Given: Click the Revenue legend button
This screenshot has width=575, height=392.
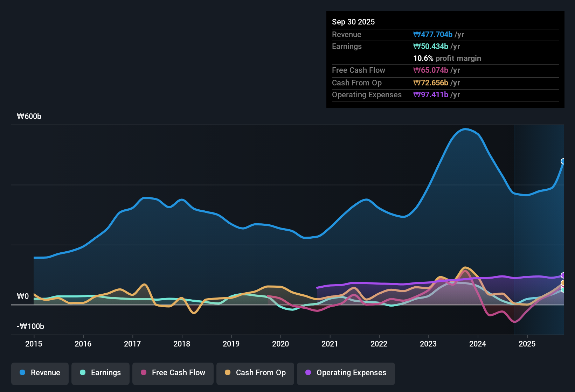Looking at the screenshot, I should click(40, 373).
